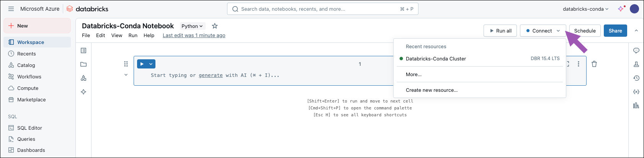Viewport: 644px width, 158px height.
Task: Open the Python libraries panel icon
Action: (x=636, y=106)
